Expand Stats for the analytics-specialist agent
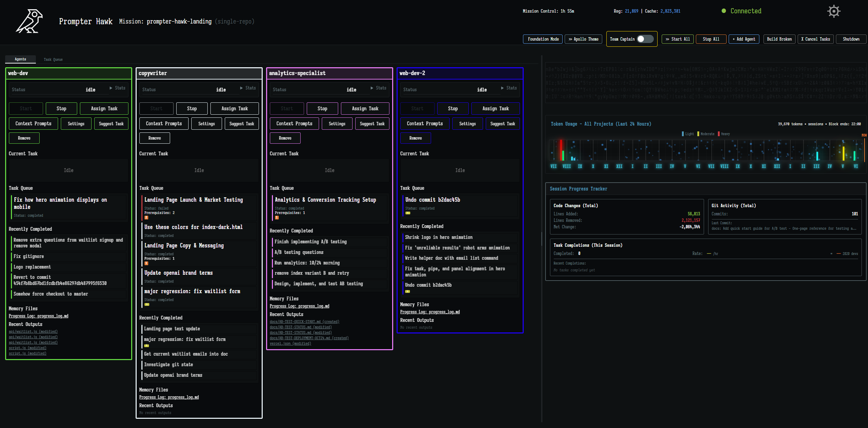Image resolution: width=868 pixels, height=428 pixels. point(378,88)
